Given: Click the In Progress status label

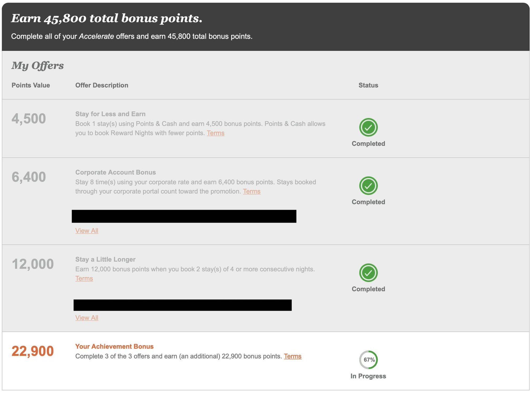Looking at the screenshot, I should 368,376.
